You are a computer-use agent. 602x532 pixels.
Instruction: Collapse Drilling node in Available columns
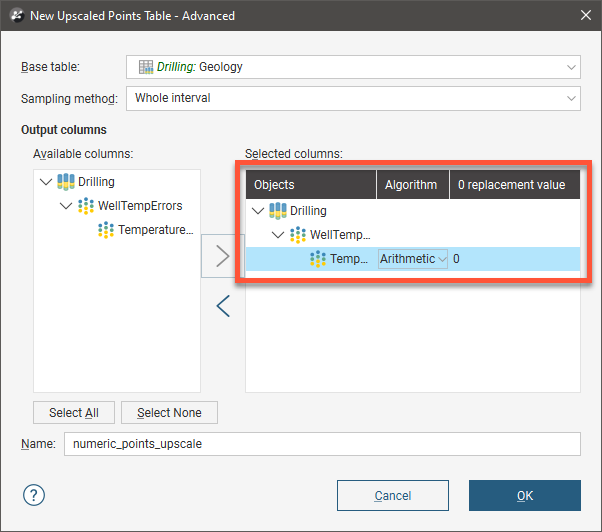click(x=46, y=182)
